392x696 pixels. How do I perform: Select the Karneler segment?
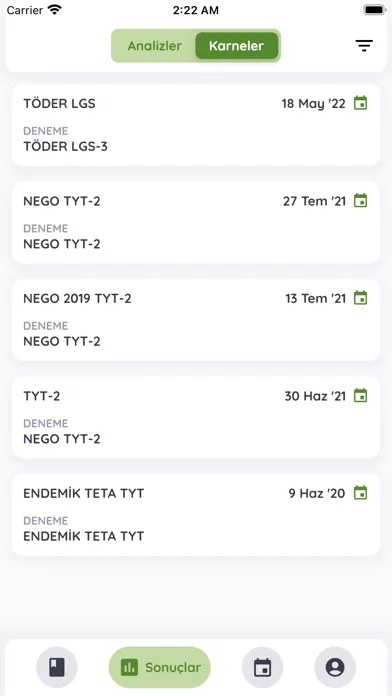pos(237,46)
